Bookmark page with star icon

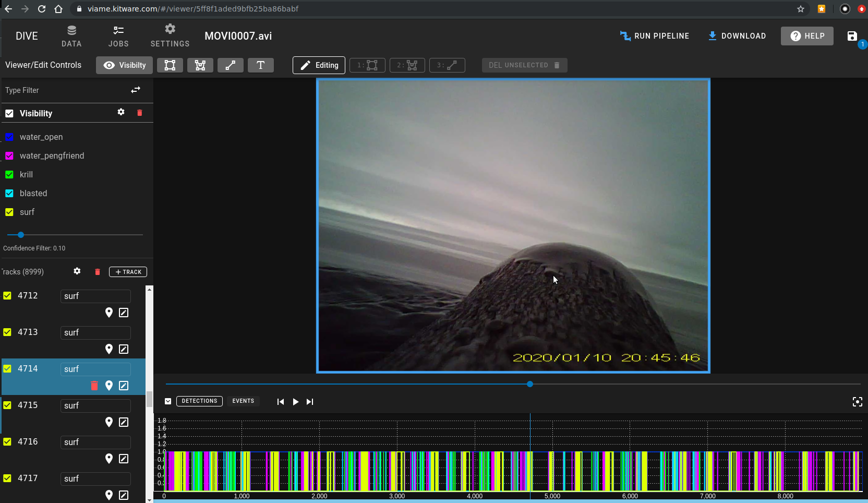[801, 9]
